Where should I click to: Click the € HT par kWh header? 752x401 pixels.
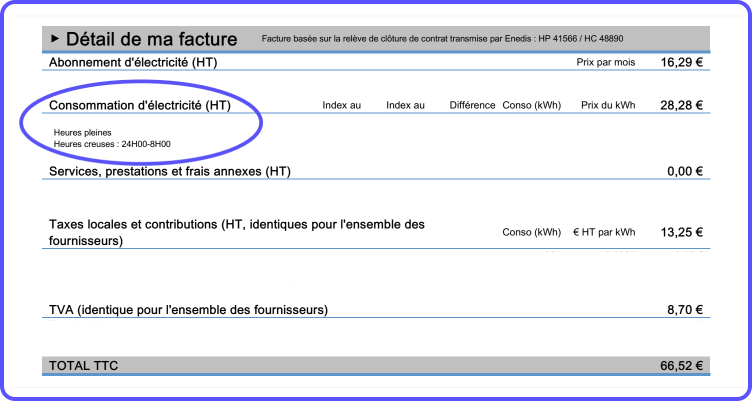click(x=603, y=233)
